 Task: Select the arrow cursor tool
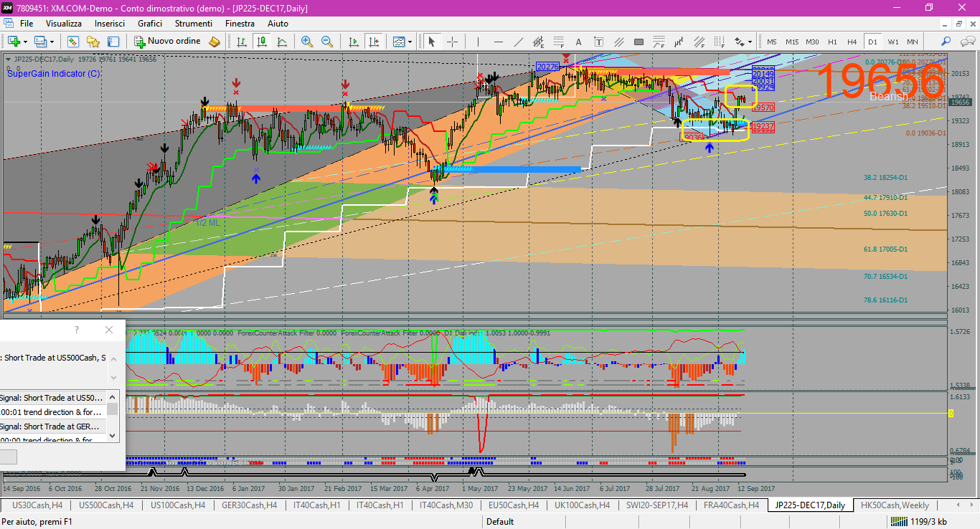coord(431,41)
